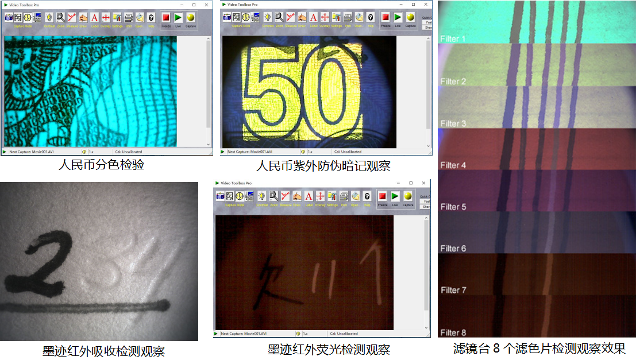
Task: Click green Live button in yellow '50' window
Action: 398,17
